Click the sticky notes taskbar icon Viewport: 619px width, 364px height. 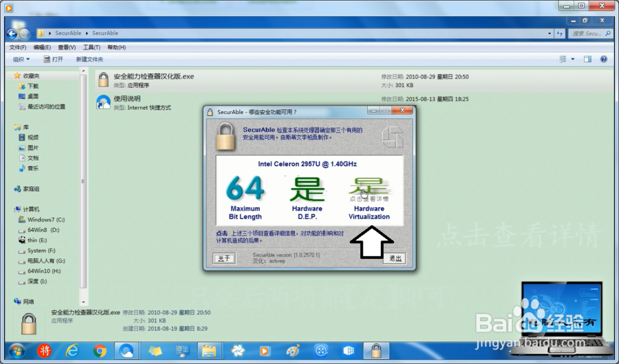point(155,350)
